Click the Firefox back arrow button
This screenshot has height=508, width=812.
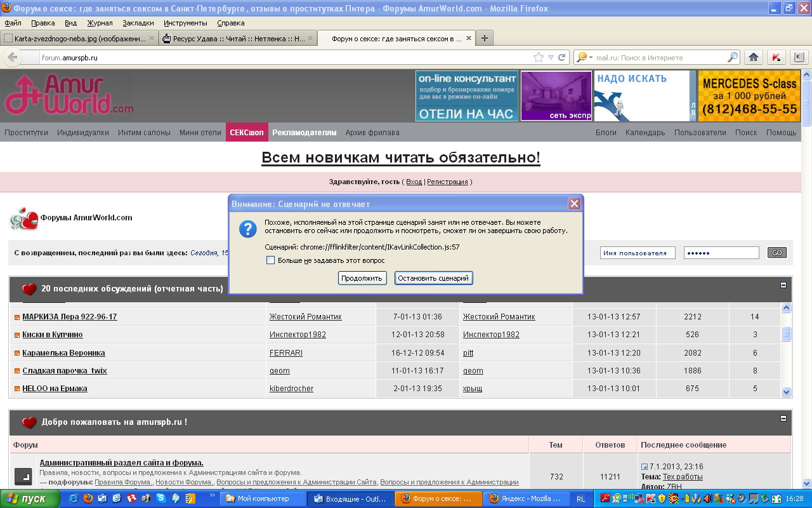point(12,57)
